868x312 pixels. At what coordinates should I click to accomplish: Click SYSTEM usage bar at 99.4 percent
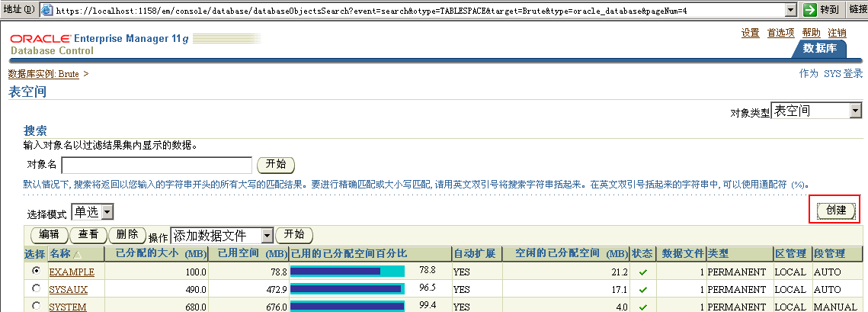347,305
